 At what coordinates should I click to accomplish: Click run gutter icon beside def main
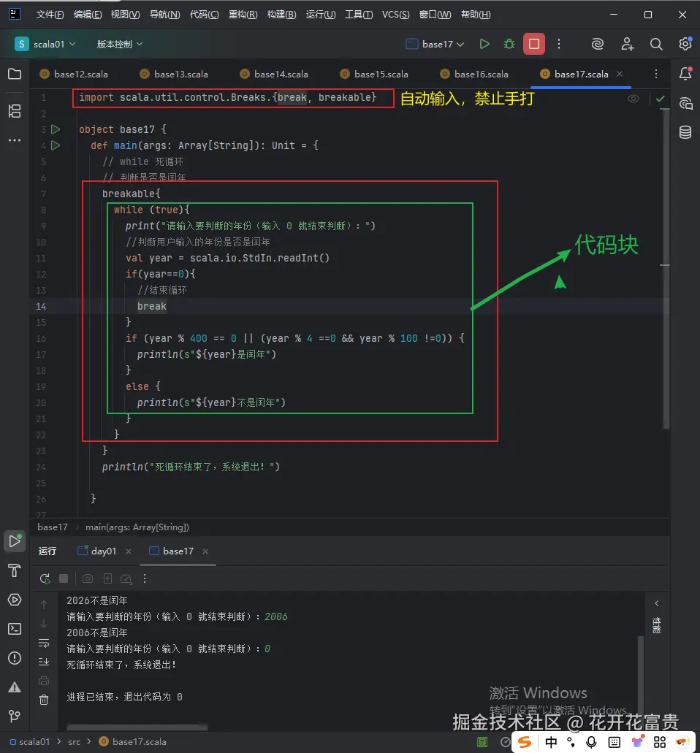coord(56,145)
